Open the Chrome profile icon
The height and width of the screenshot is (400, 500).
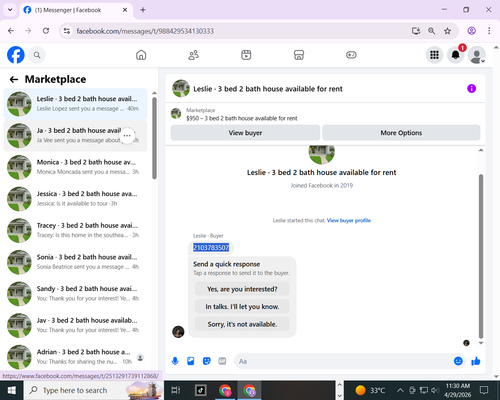click(471, 31)
